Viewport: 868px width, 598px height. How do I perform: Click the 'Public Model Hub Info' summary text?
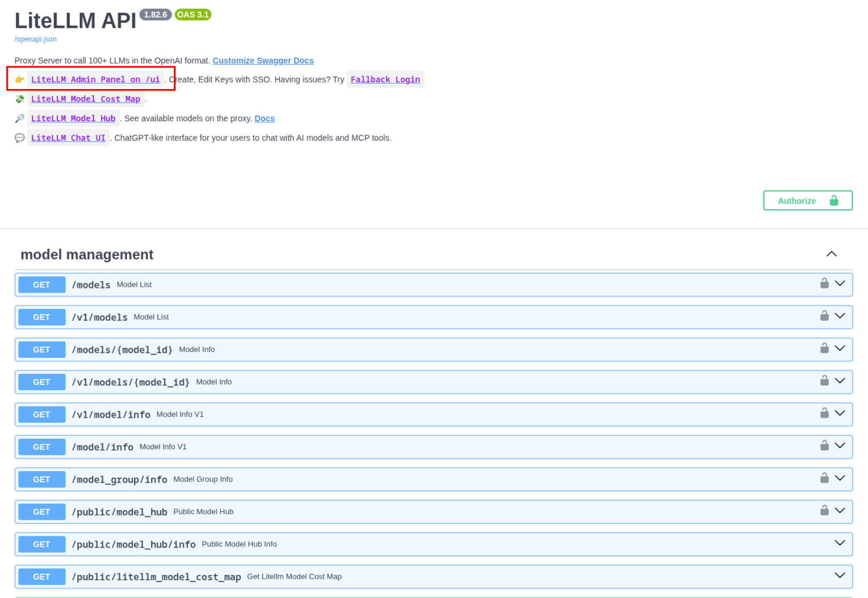pos(239,544)
